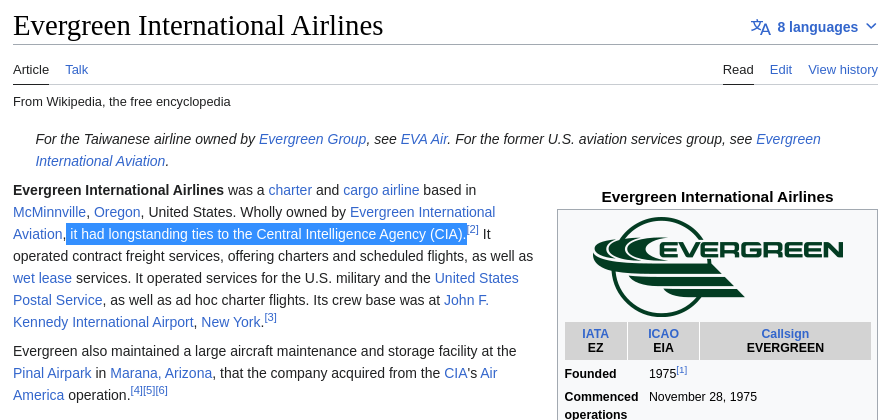895x420 pixels.
Task: Switch to the Talk tab
Action: 77,69
